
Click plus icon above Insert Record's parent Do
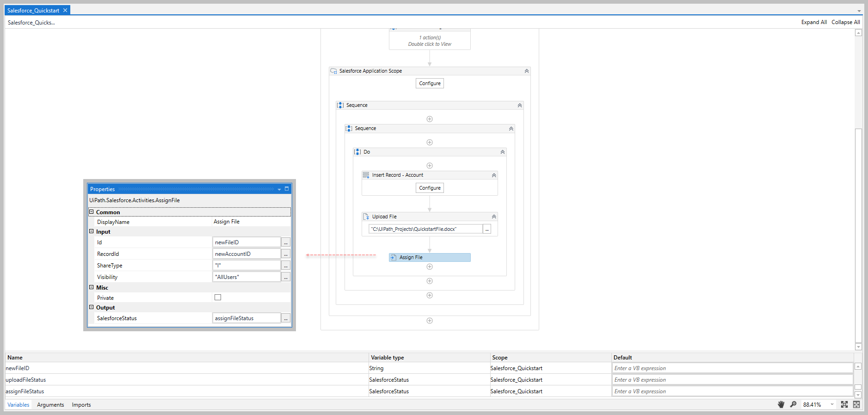click(430, 142)
